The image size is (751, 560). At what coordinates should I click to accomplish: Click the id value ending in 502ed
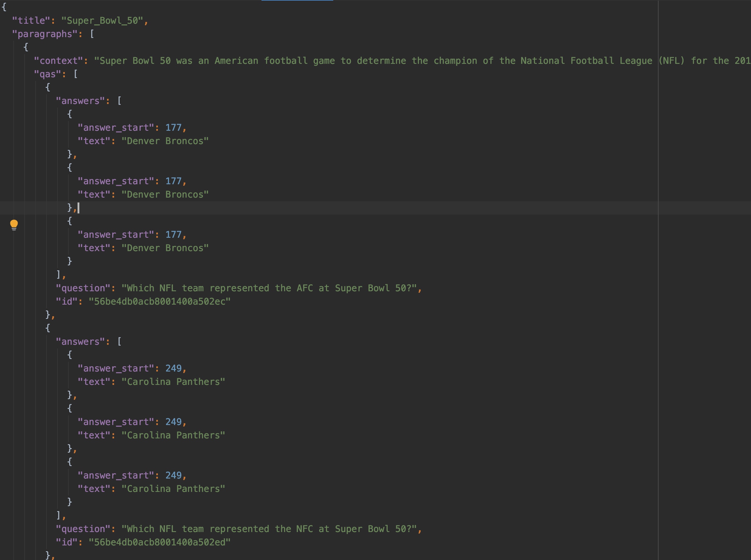point(159,542)
